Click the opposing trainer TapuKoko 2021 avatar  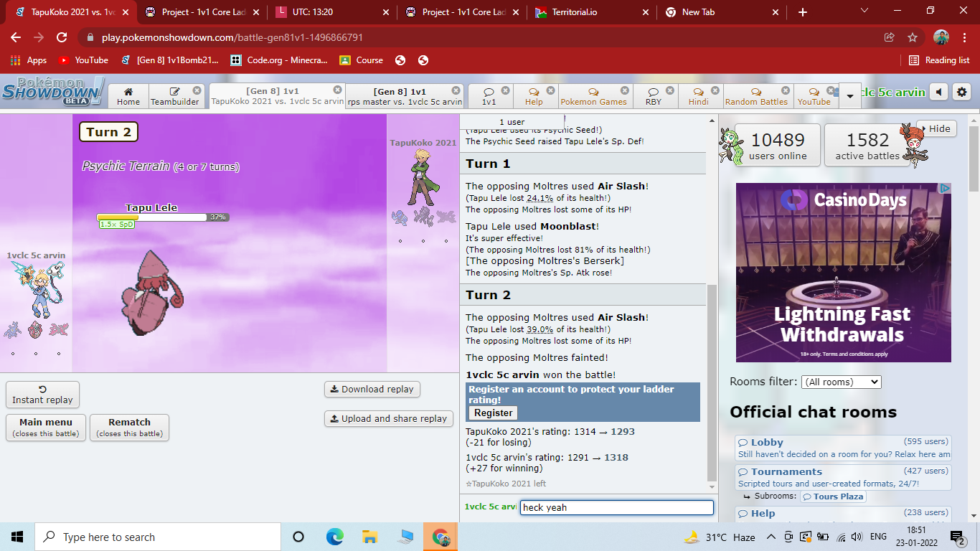click(422, 177)
